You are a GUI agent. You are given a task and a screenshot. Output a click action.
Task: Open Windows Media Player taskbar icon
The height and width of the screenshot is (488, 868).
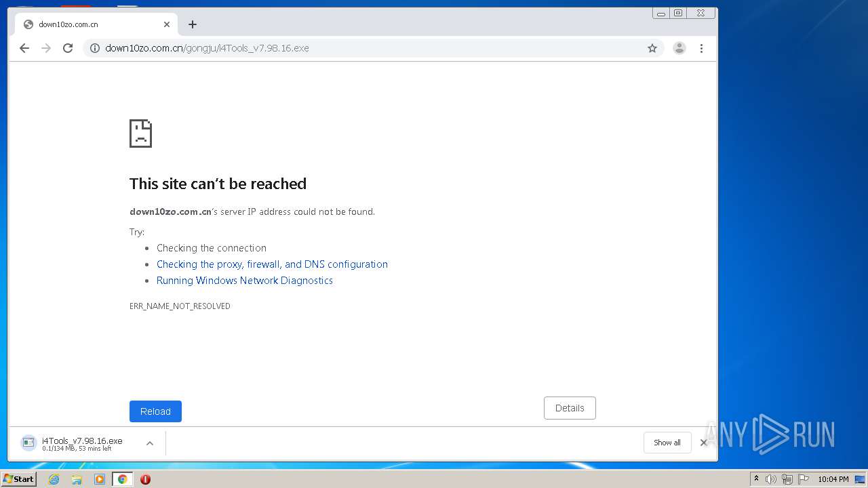click(x=100, y=479)
